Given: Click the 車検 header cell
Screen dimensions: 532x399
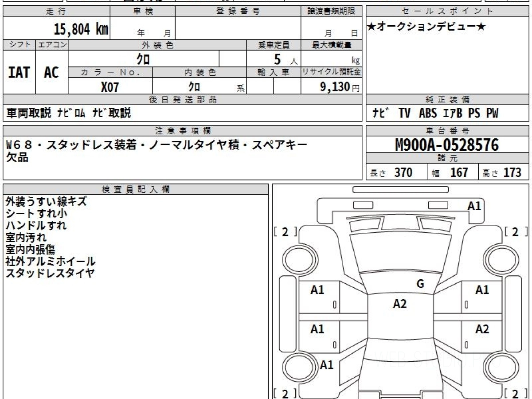Looking at the screenshot, I should pos(143,12).
